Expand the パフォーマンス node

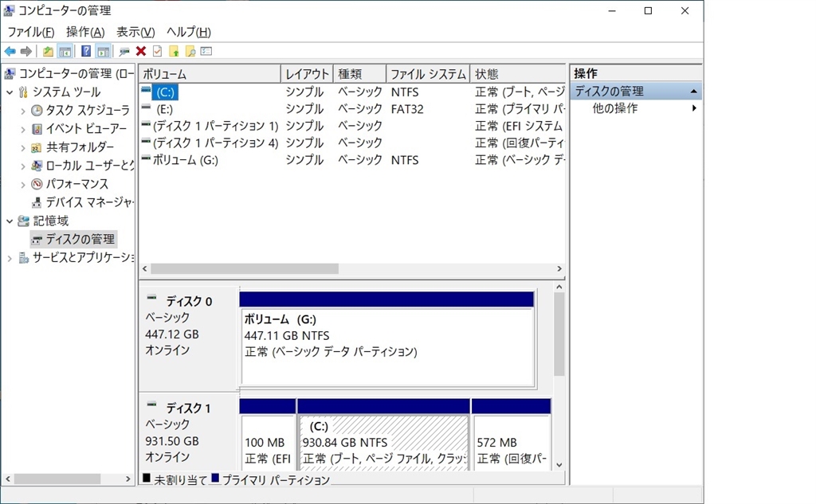tap(22, 184)
